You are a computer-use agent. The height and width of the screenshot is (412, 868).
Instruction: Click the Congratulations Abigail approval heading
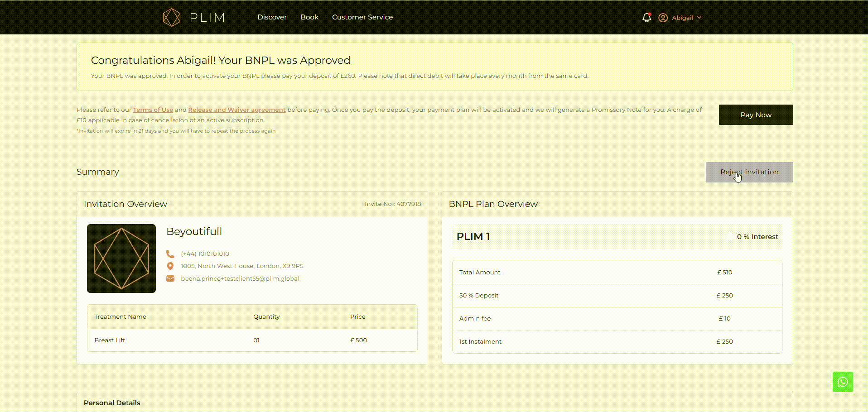click(x=221, y=60)
